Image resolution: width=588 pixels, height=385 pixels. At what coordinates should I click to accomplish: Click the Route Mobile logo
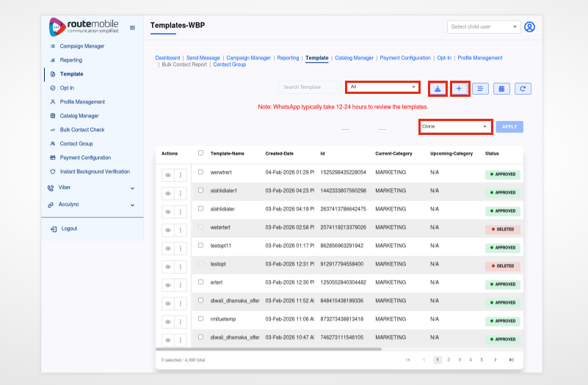pos(84,27)
